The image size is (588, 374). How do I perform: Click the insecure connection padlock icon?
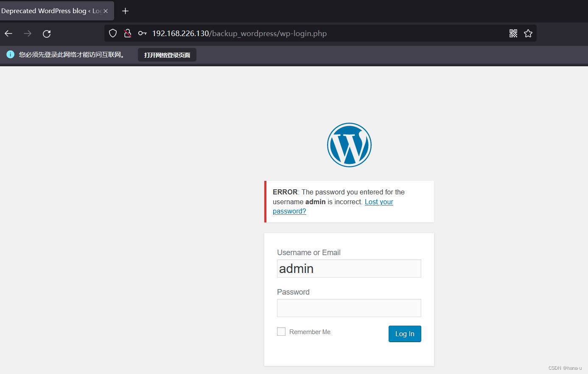click(127, 33)
